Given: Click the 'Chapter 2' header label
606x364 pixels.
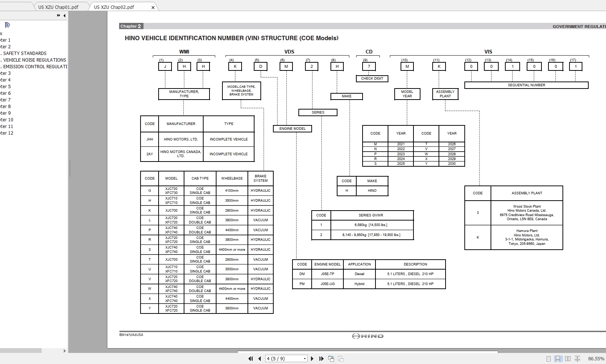Looking at the screenshot, I should (x=131, y=26).
